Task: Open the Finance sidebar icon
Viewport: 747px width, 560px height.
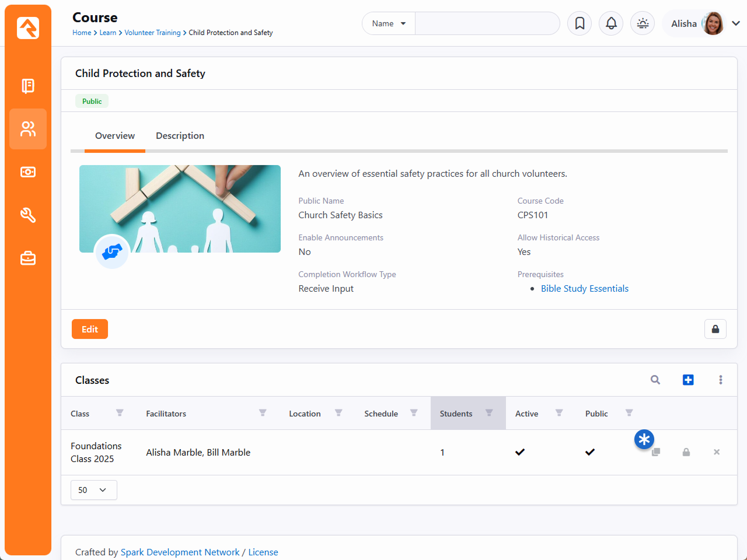Action: pos(28,172)
